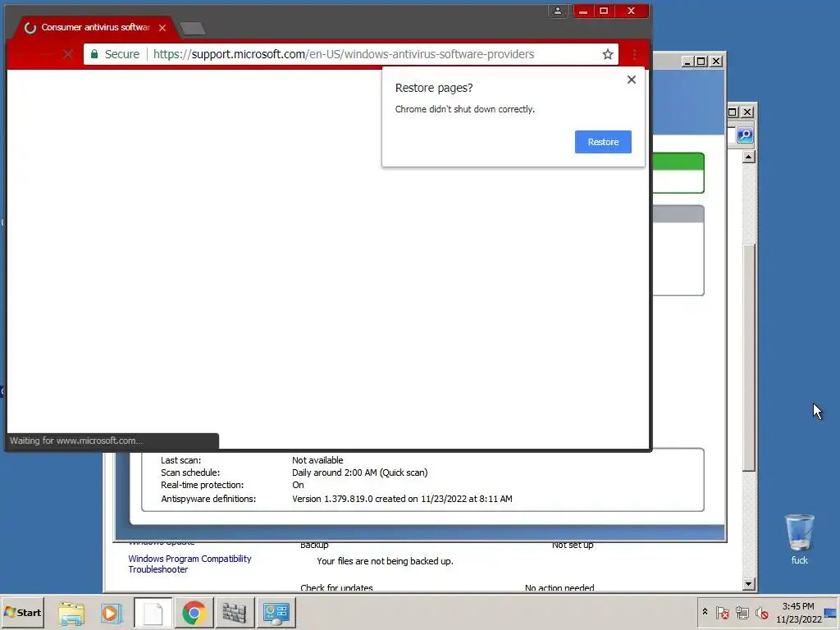Click the Chrome profile person icon
The width and height of the screenshot is (840, 630).
tap(558, 11)
